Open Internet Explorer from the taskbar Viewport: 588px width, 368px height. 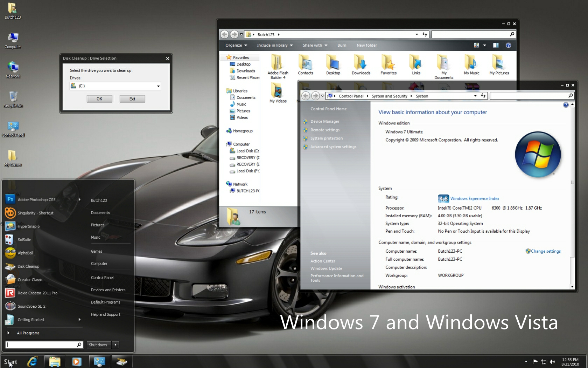(33, 361)
